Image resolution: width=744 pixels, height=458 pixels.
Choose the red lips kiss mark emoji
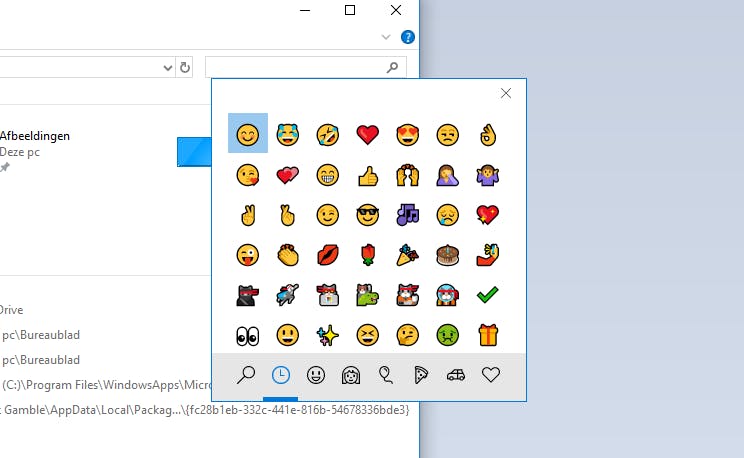click(327, 255)
